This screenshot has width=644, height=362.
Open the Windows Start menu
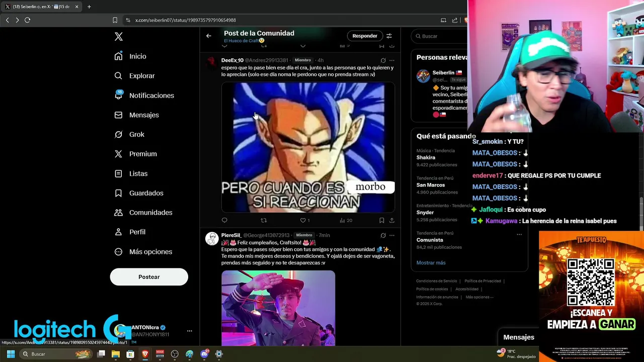pos(10,354)
